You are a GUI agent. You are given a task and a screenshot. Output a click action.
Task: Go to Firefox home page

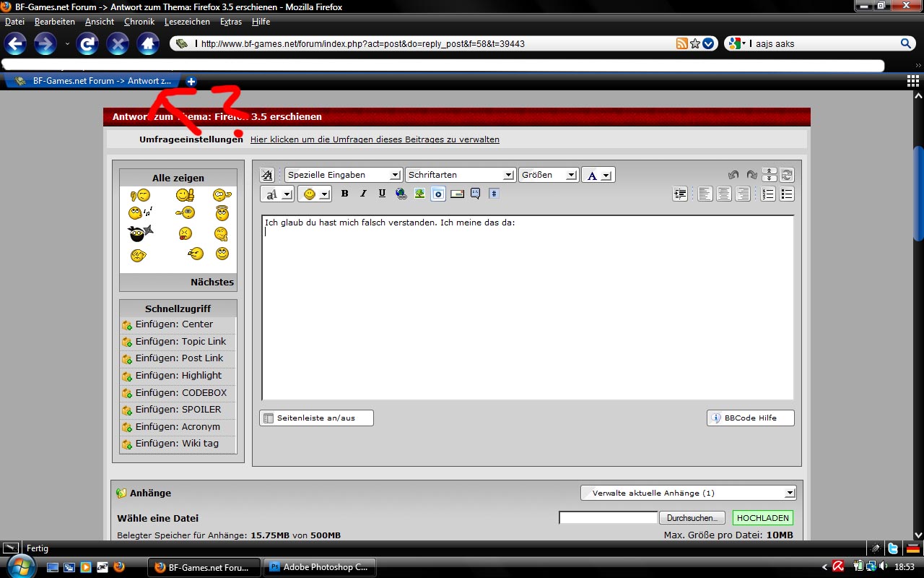[148, 44]
